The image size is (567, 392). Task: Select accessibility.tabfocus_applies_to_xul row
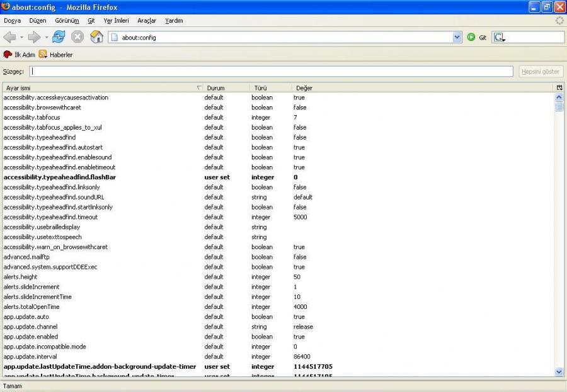pos(278,128)
